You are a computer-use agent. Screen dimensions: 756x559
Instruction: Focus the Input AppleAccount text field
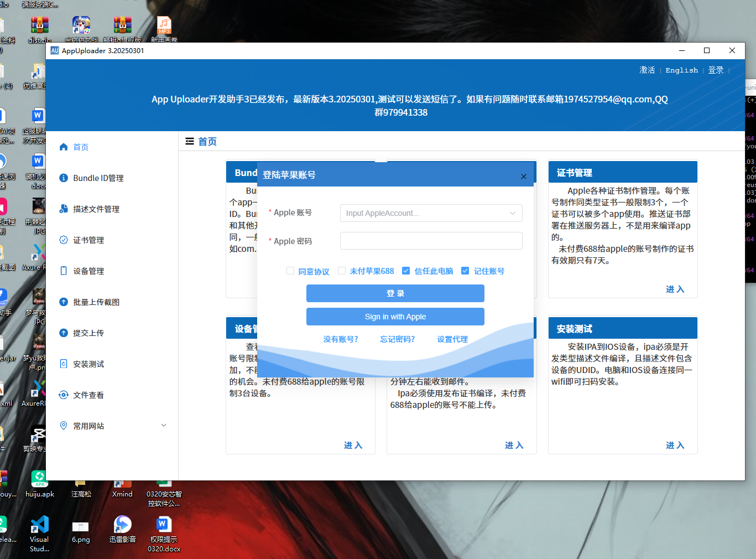[x=431, y=213]
